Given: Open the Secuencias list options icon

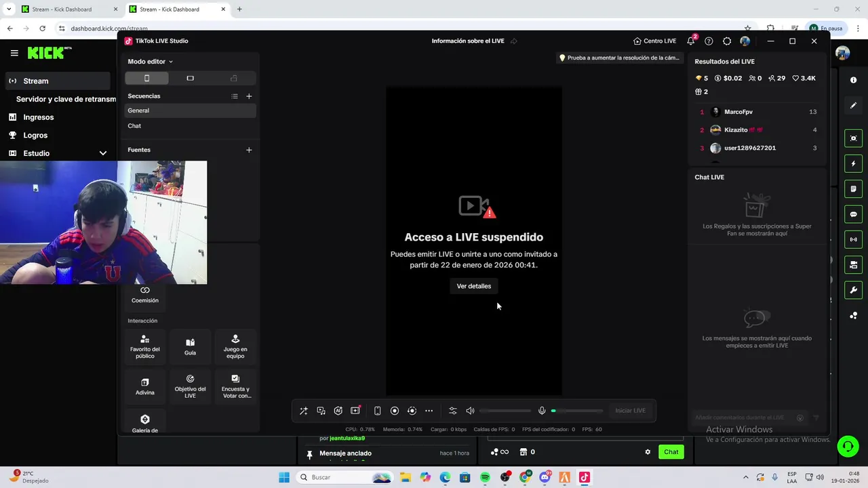Looking at the screenshot, I should tap(235, 96).
